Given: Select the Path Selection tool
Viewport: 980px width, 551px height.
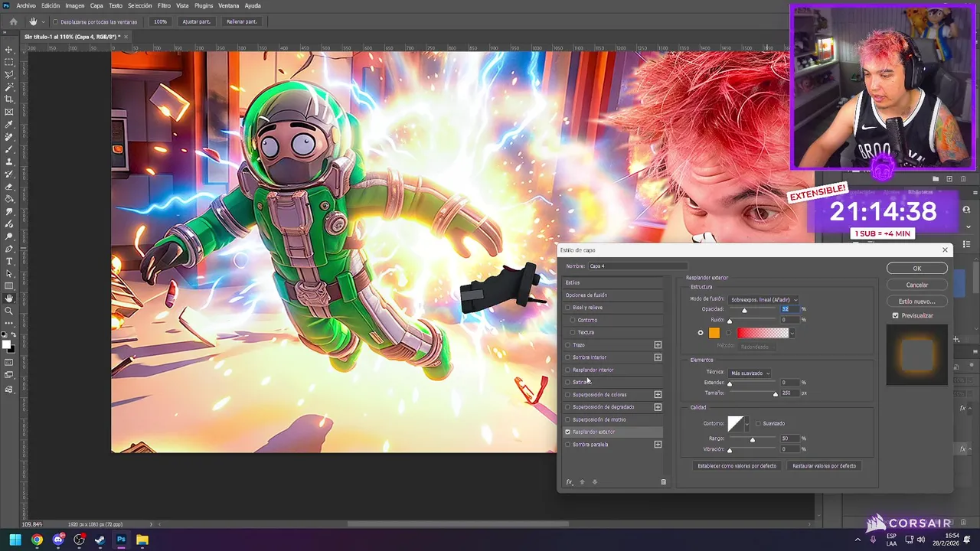Looking at the screenshot, I should tap(9, 273).
